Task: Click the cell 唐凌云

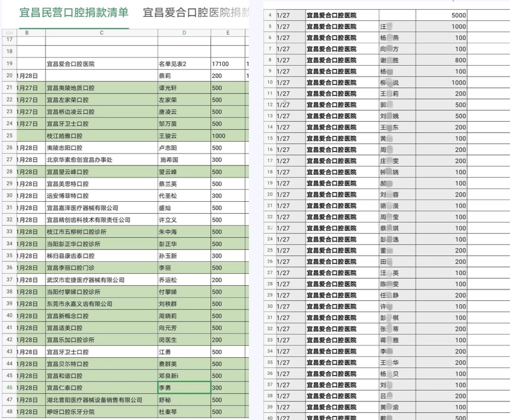Action: pyautogui.click(x=184, y=112)
